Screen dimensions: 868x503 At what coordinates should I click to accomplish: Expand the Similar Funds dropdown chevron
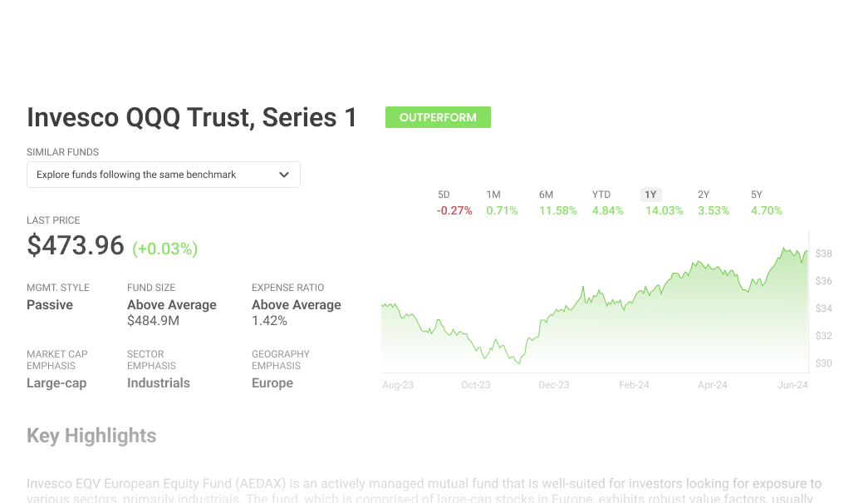click(x=284, y=175)
